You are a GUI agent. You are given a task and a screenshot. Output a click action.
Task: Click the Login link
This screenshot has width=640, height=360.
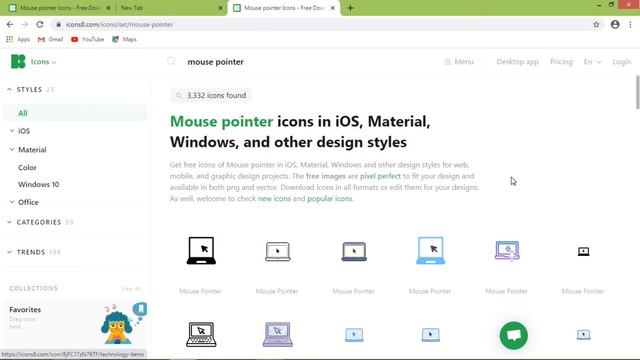click(x=621, y=62)
